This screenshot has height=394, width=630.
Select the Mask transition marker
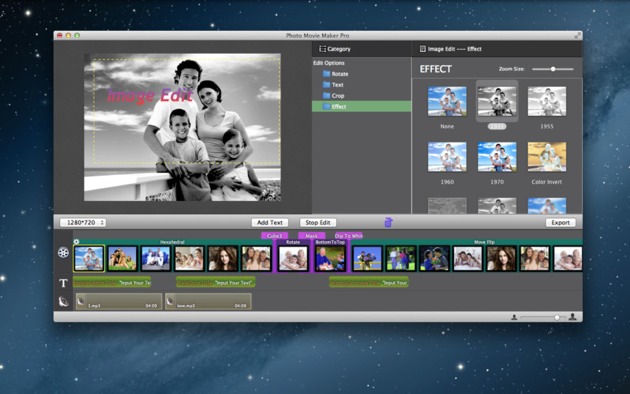pos(311,236)
